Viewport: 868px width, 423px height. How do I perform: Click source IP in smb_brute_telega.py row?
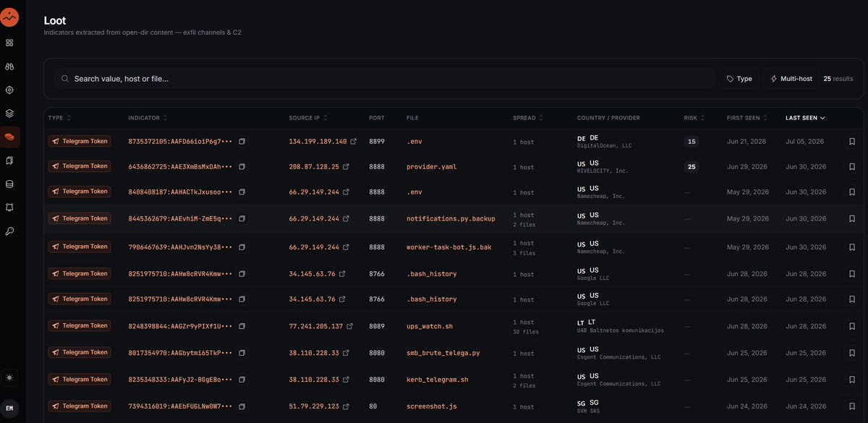tap(314, 353)
